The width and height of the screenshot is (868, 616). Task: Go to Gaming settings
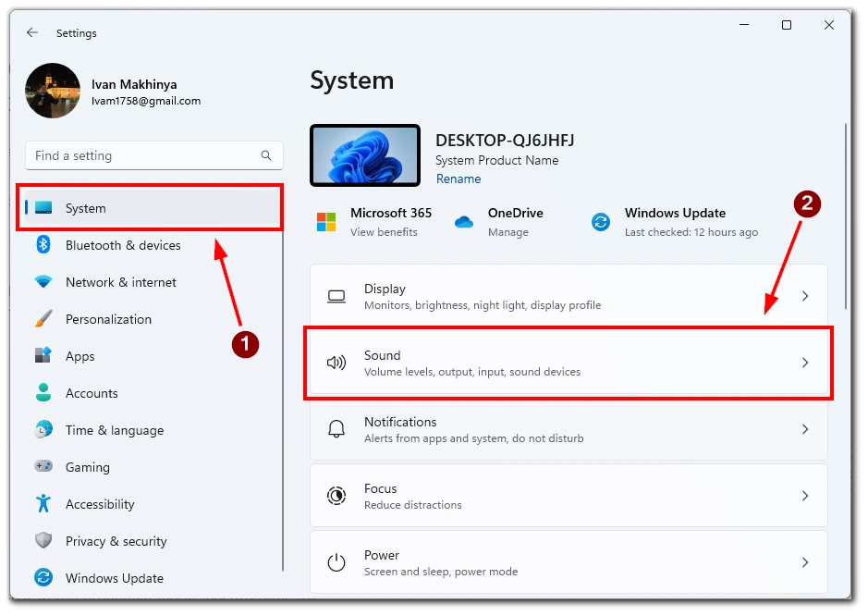point(151,467)
